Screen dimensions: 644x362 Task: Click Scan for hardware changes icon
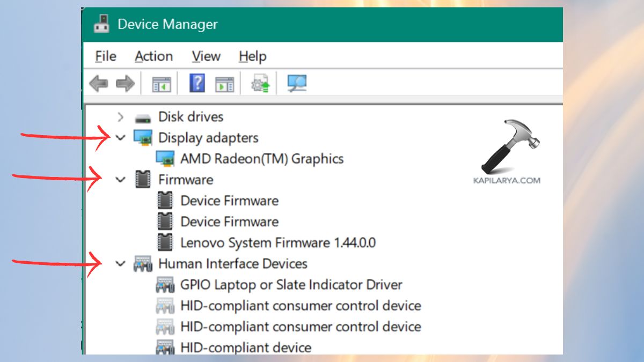point(296,83)
